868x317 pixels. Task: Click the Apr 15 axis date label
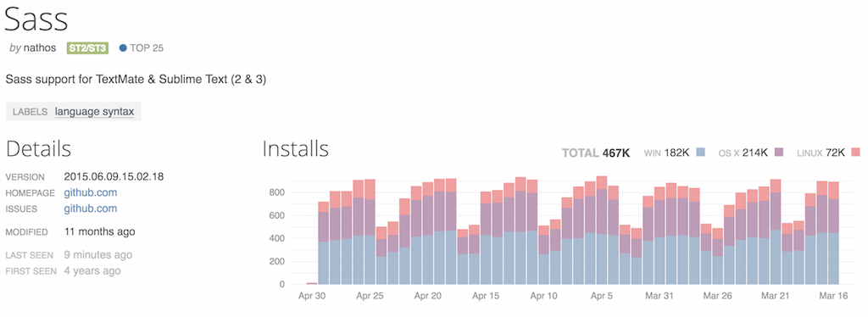[486, 296]
